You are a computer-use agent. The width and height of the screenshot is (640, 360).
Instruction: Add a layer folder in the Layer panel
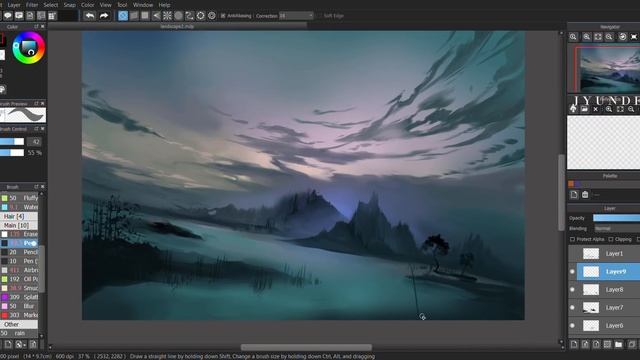618,344
